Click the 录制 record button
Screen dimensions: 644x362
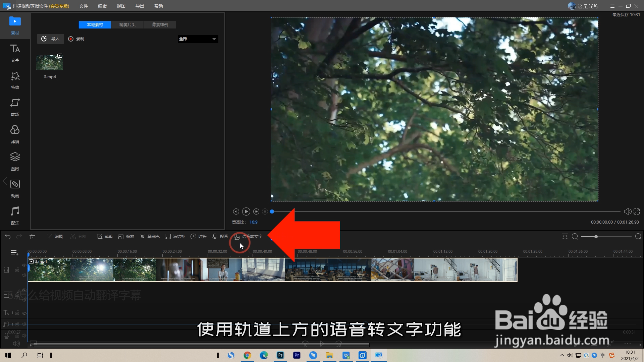76,39
